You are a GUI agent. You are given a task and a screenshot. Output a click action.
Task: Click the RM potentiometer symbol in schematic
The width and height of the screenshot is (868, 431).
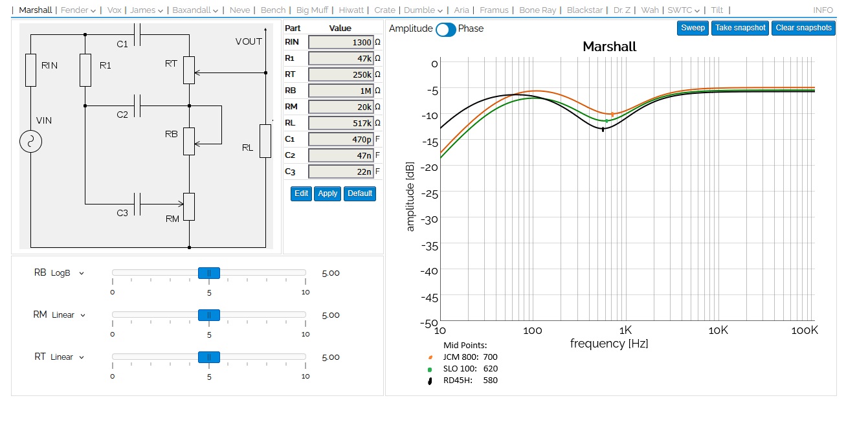188,206
